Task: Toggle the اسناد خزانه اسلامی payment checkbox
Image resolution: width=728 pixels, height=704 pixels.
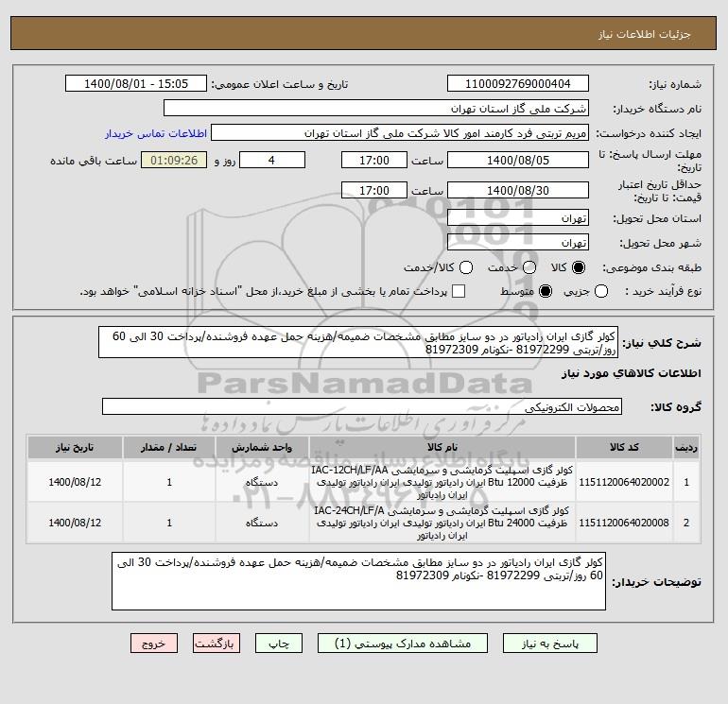Action: (459, 291)
